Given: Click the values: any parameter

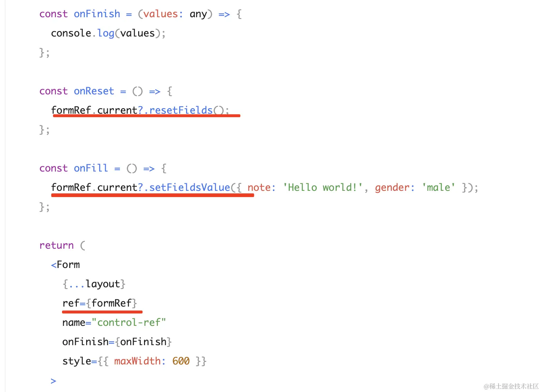Looking at the screenshot, I should click(175, 14).
